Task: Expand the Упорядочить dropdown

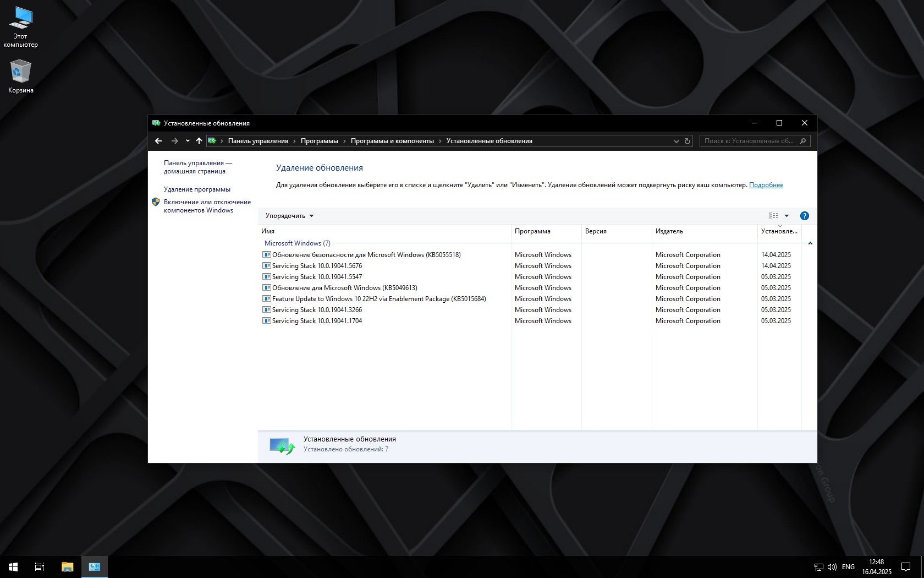Action: point(289,216)
